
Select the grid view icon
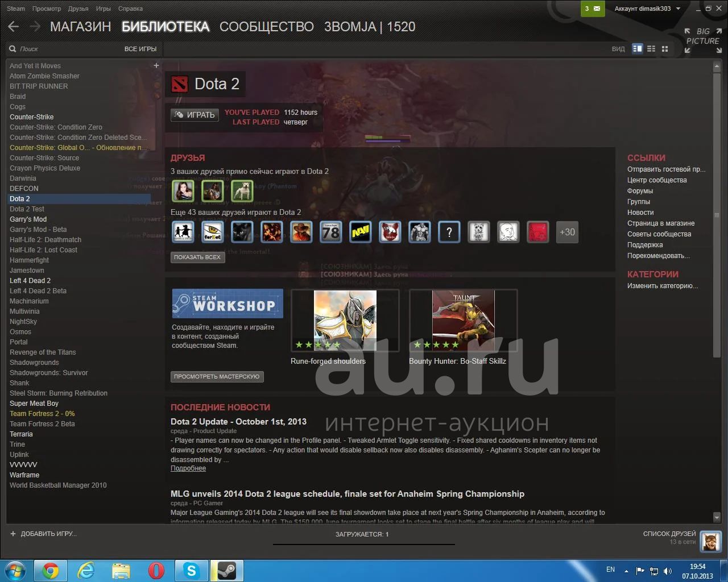click(x=665, y=49)
